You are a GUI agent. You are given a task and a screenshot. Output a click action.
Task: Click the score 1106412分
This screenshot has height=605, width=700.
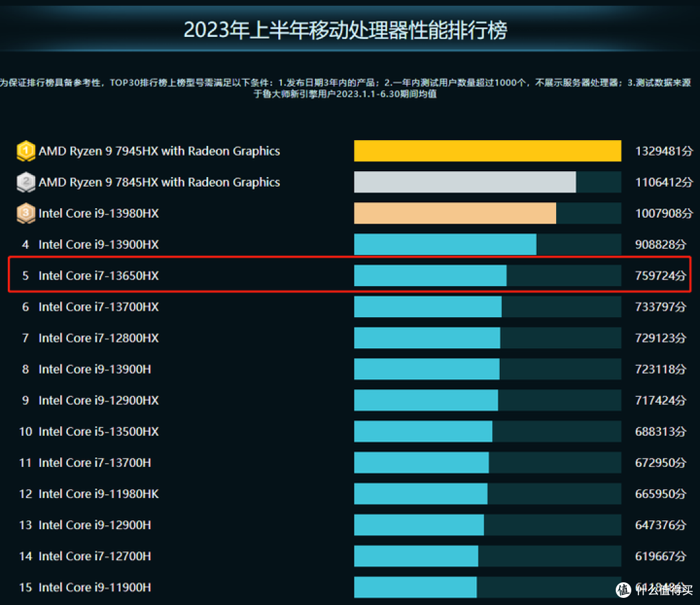click(x=664, y=182)
